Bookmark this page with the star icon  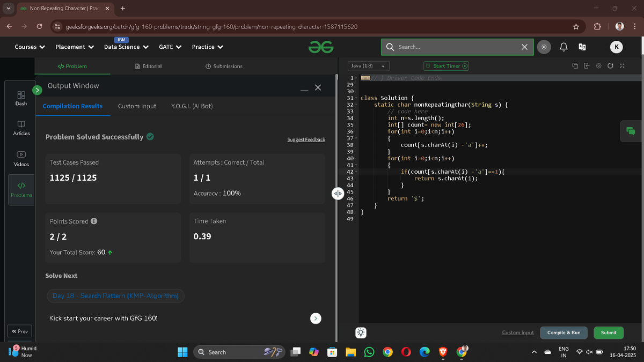[x=576, y=26]
